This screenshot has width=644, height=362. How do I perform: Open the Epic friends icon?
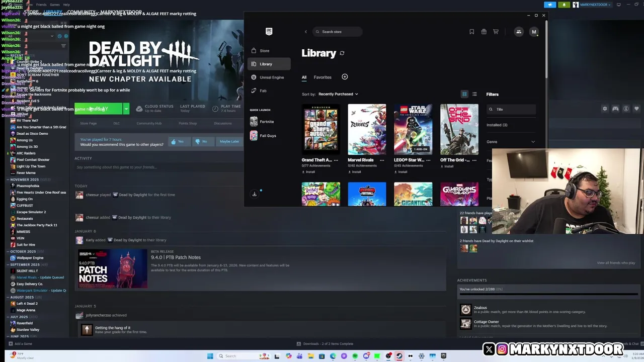coord(519,32)
